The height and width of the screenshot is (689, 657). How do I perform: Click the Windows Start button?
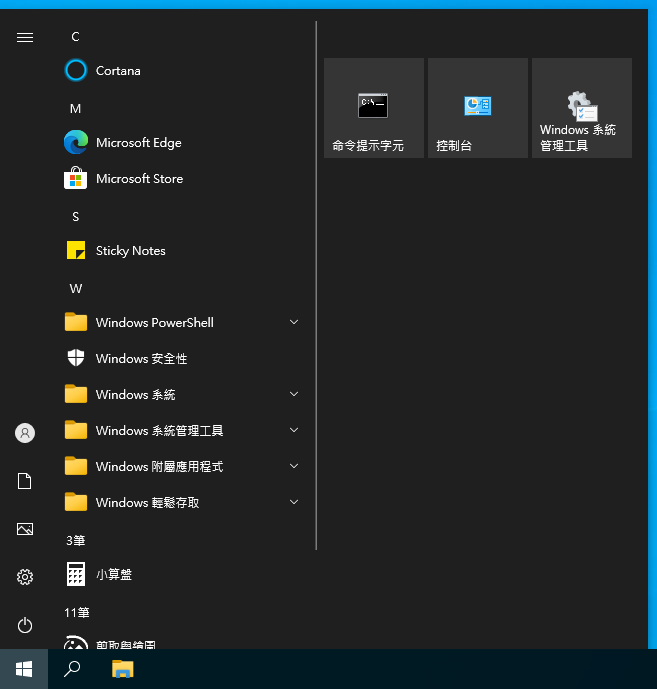24,669
